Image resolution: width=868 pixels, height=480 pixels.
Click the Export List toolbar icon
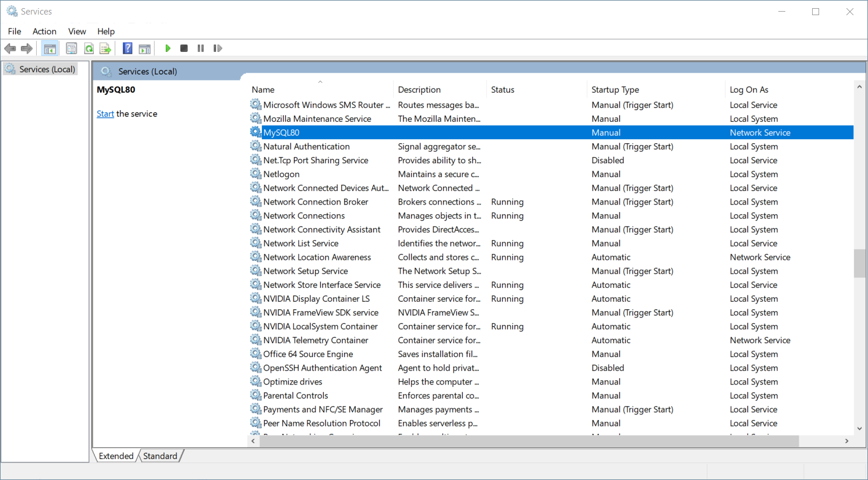tap(105, 48)
